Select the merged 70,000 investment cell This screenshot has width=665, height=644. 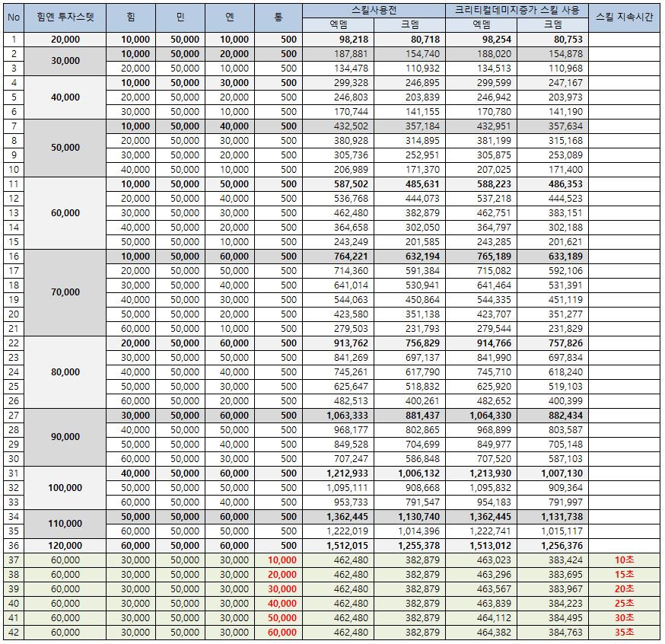click(x=65, y=292)
